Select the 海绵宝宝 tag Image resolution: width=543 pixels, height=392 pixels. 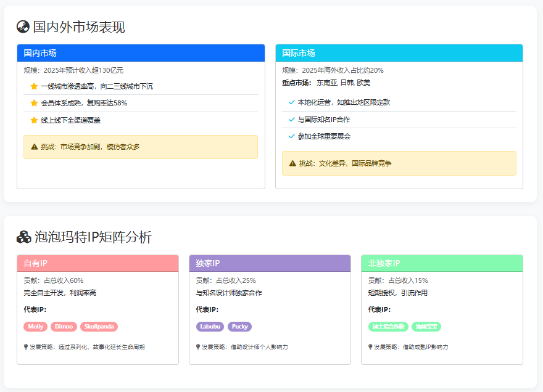pos(426,327)
